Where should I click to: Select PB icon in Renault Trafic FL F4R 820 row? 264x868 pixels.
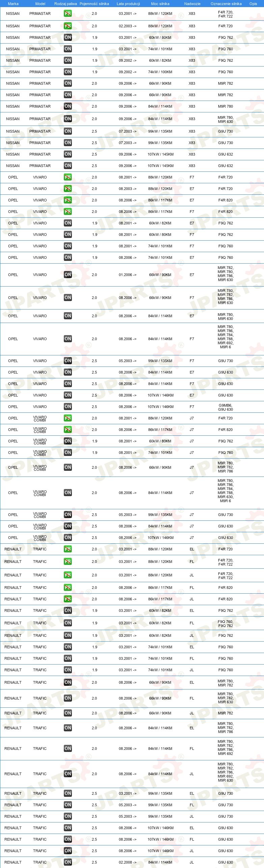68,588
